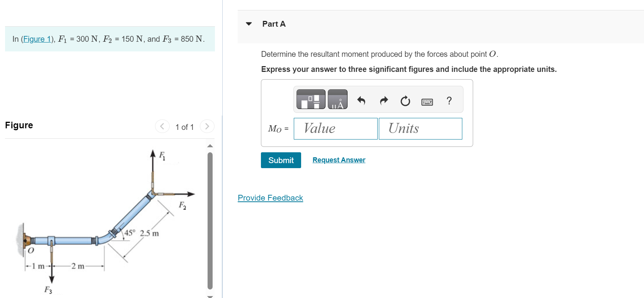644x298 pixels.
Task: Click the Value input field
Action: pyautogui.click(x=335, y=128)
